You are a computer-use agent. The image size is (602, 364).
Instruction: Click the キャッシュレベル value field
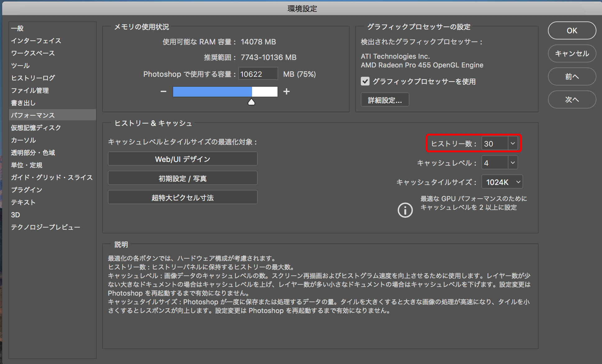coord(495,163)
